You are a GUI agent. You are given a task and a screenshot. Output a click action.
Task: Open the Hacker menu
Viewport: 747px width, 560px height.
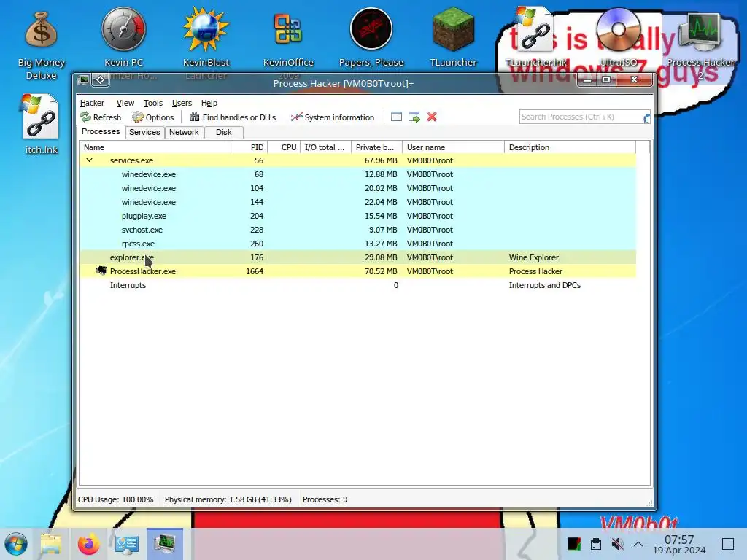point(92,103)
